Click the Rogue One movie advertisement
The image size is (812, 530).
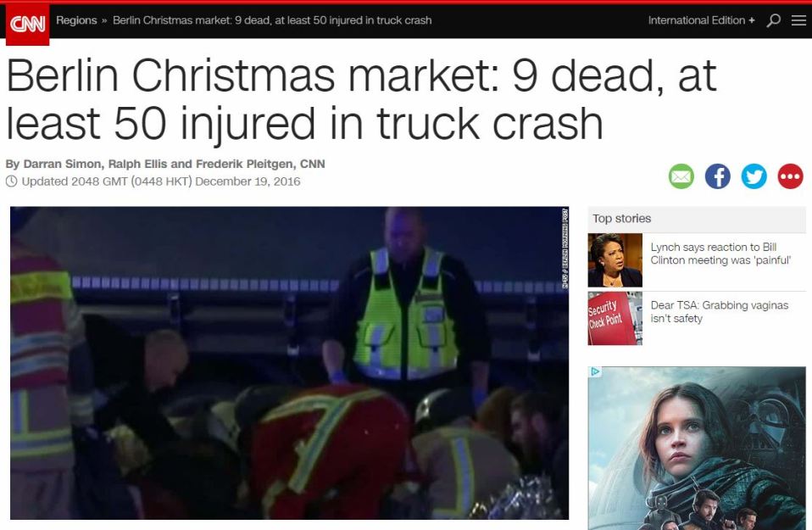pos(697,448)
